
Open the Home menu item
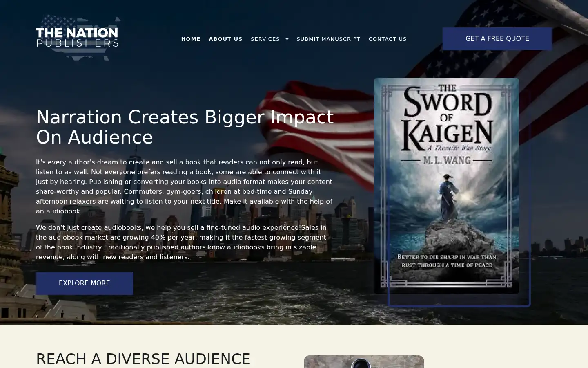click(191, 39)
